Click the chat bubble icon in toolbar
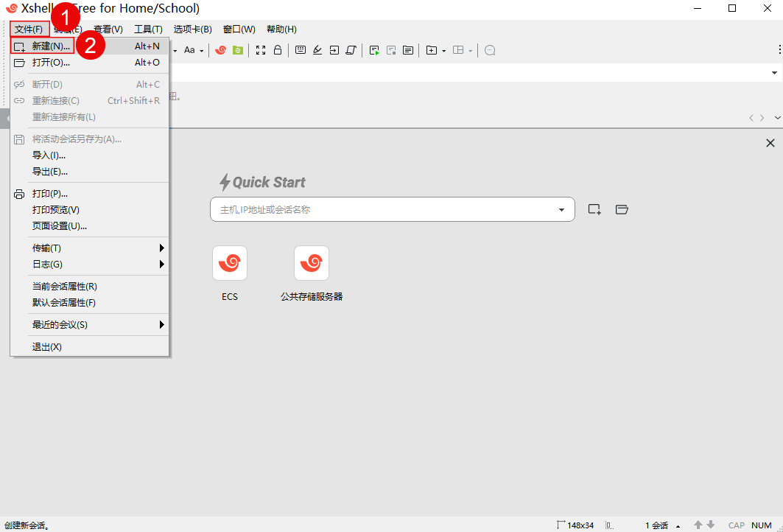The height and width of the screenshot is (532, 783). click(x=490, y=50)
